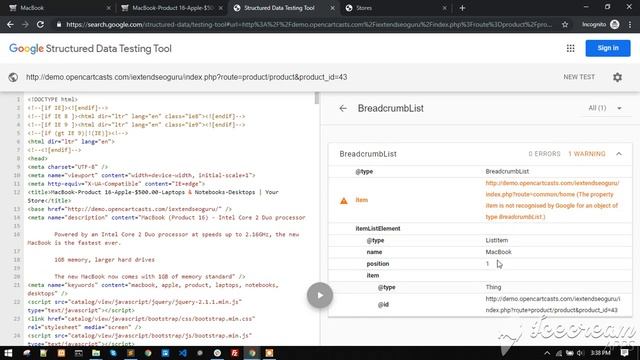
Task: Open the Windows notification center
Action: pyautogui.click(x=624, y=353)
